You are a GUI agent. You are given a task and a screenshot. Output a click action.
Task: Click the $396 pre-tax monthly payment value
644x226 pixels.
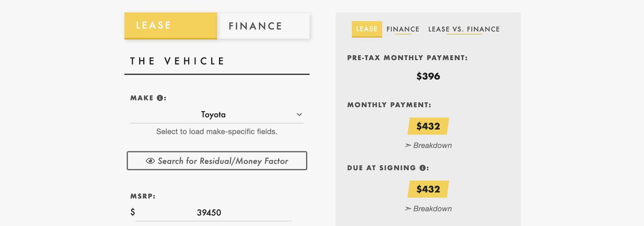pyautogui.click(x=428, y=76)
